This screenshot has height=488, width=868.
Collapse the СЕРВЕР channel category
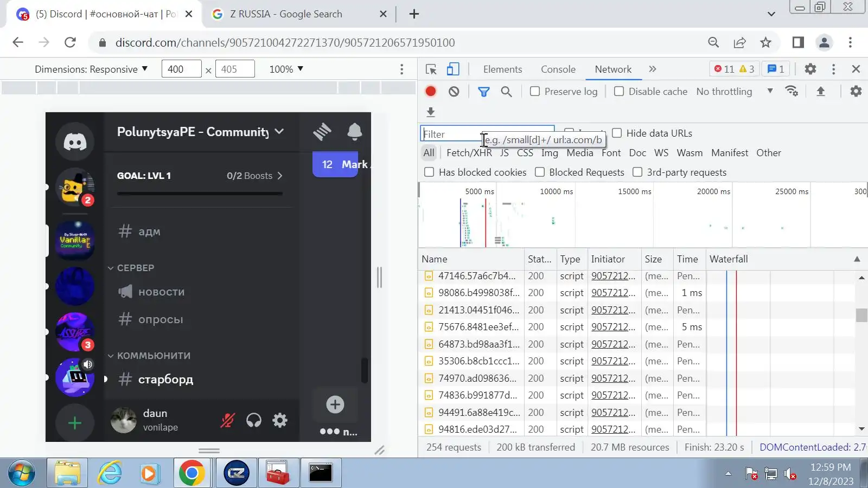coord(131,268)
